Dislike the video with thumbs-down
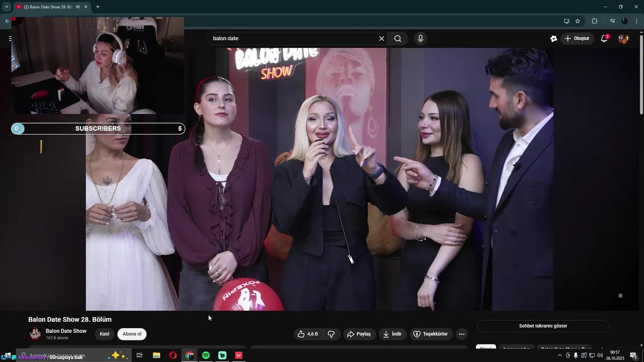 pos(331,334)
